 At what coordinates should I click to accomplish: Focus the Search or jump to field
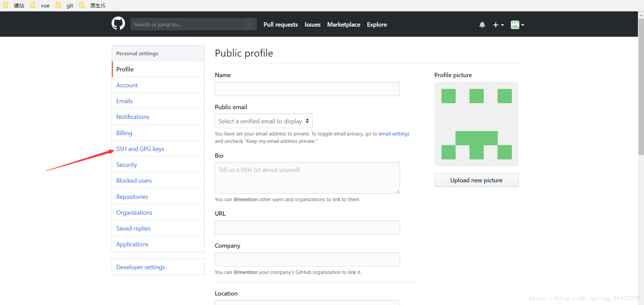[193, 24]
